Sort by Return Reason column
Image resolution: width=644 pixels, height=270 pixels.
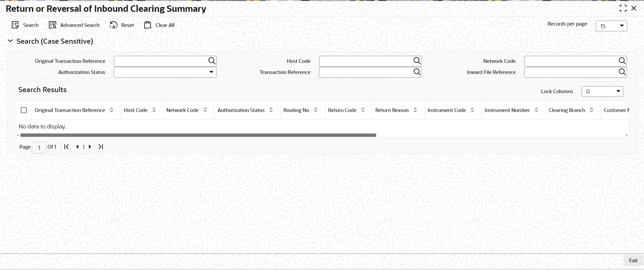click(x=415, y=110)
